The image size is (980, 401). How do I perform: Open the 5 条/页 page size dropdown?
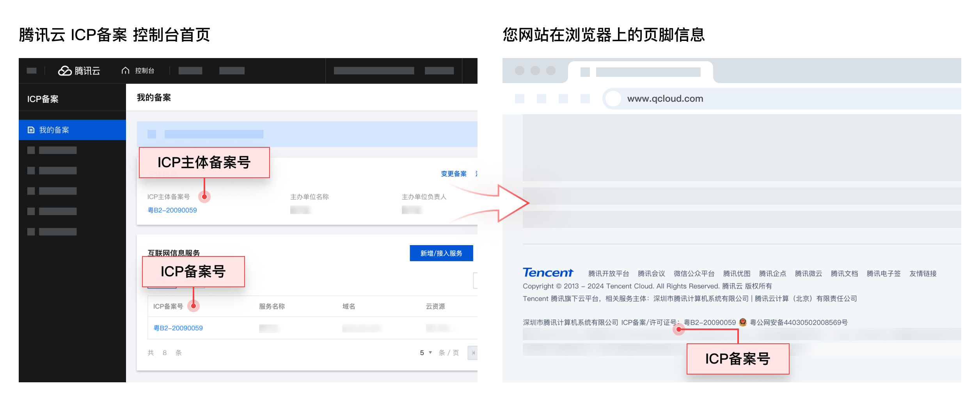(426, 353)
